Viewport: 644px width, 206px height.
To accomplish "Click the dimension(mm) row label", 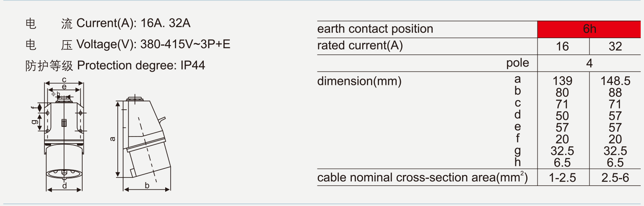I will (x=359, y=81).
